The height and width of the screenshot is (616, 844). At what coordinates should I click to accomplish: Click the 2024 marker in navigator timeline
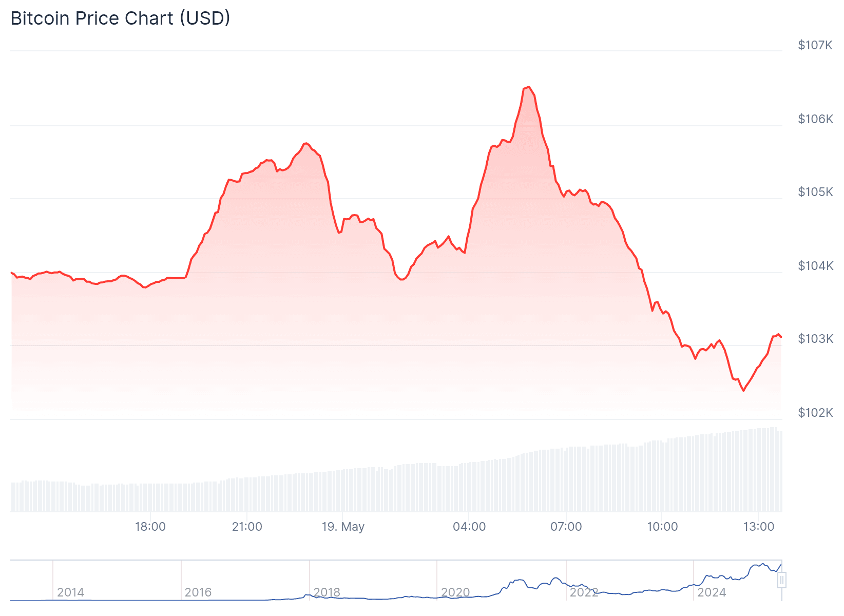tap(712, 592)
